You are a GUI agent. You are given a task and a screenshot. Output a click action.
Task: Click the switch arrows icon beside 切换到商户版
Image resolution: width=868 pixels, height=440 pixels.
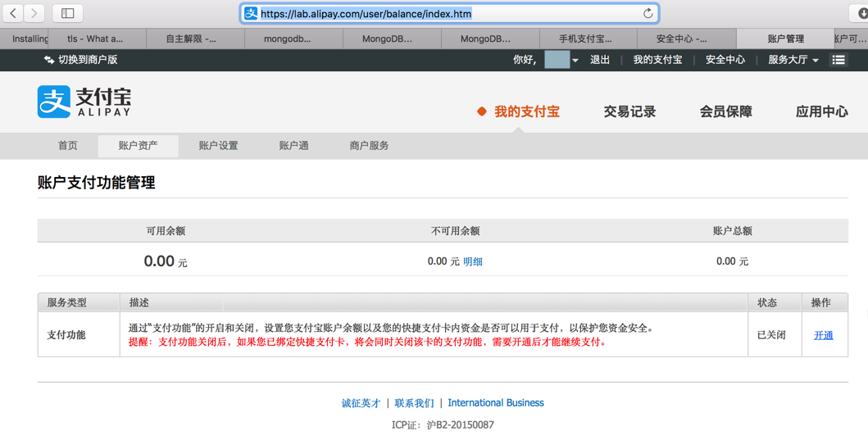coord(49,60)
